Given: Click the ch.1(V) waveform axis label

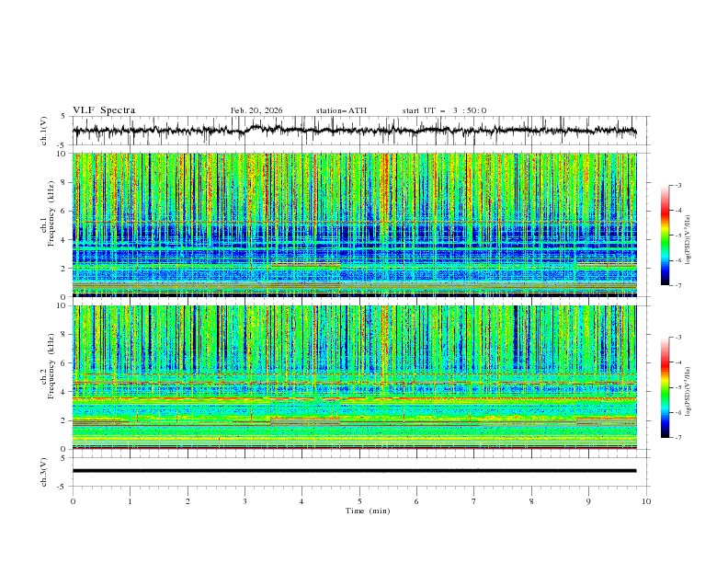Looking at the screenshot, I should [x=44, y=132].
